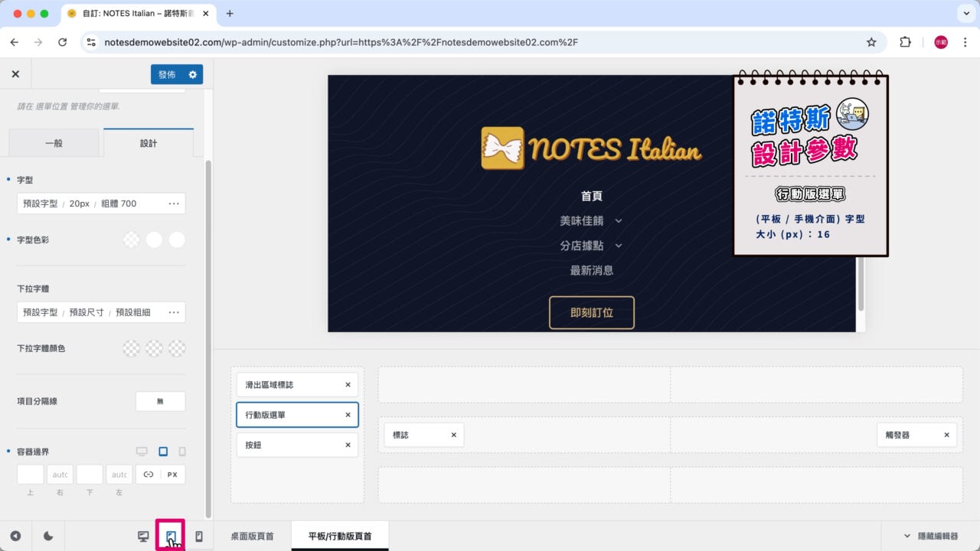Switch to desktop preview icon at bottom
The width and height of the screenshot is (980, 551).
[142, 536]
